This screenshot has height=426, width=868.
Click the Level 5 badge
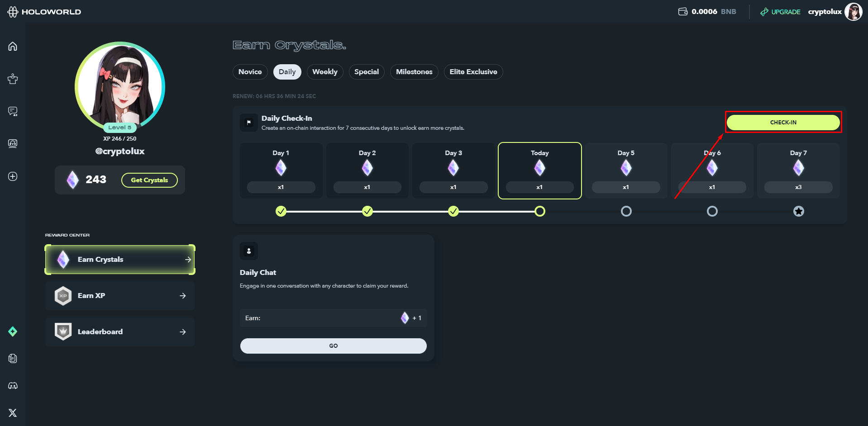click(120, 128)
